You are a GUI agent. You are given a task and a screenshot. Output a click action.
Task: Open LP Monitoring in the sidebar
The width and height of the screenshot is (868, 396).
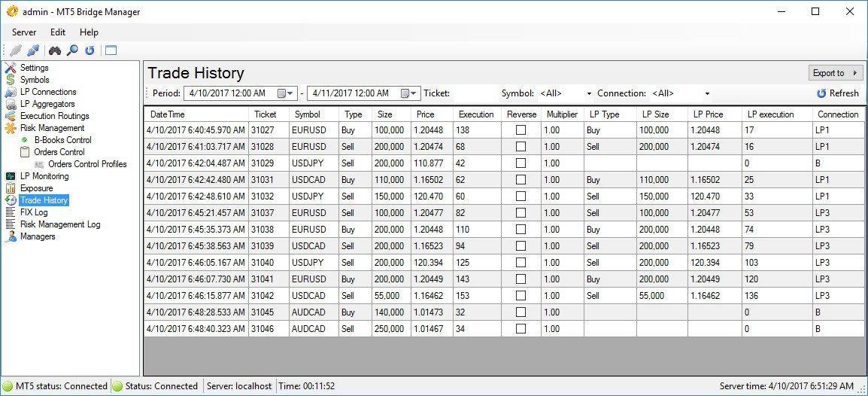(44, 176)
